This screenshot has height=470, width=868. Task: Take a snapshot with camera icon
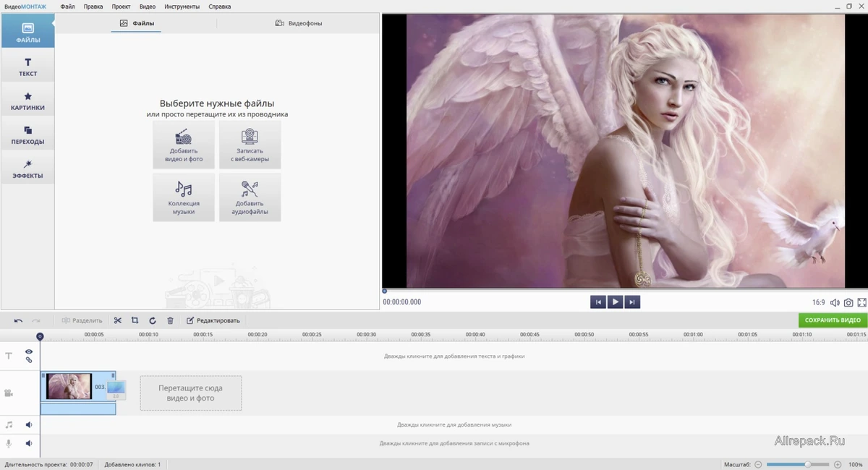pyautogui.click(x=848, y=303)
